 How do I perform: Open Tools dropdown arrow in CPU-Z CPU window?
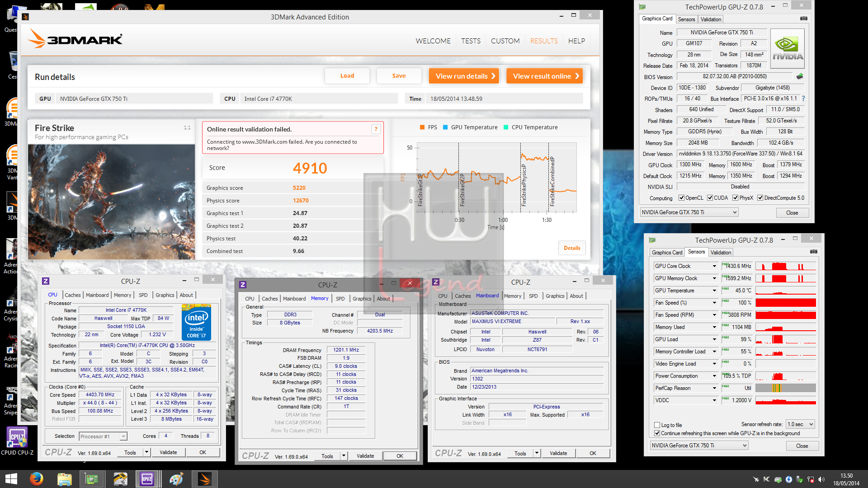pos(146,452)
